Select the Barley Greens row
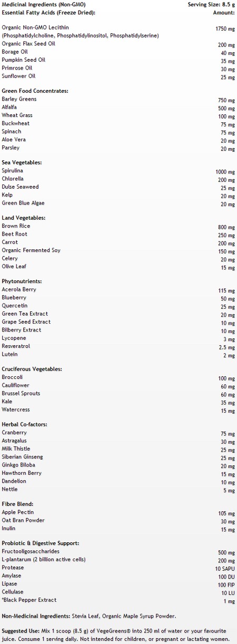Screen dimensions: 237x644 pos(118,100)
